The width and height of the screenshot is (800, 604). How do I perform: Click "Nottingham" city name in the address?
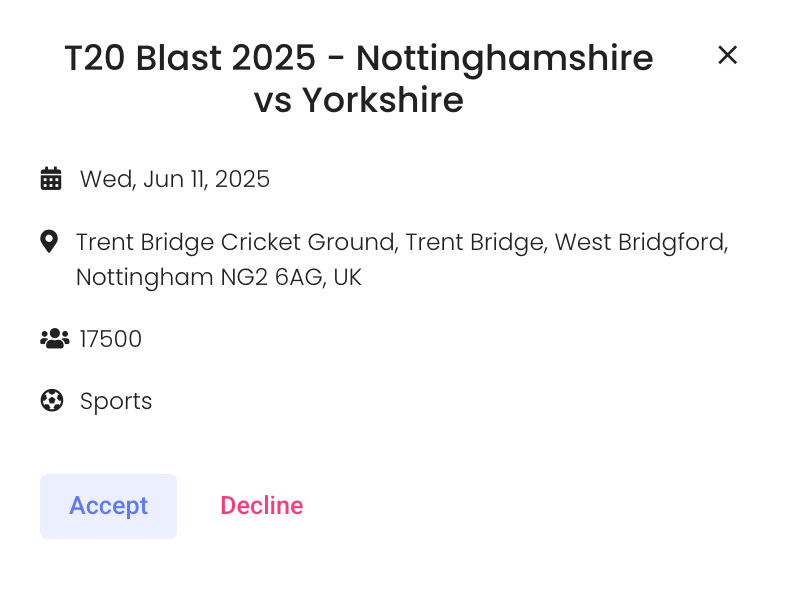(x=145, y=277)
